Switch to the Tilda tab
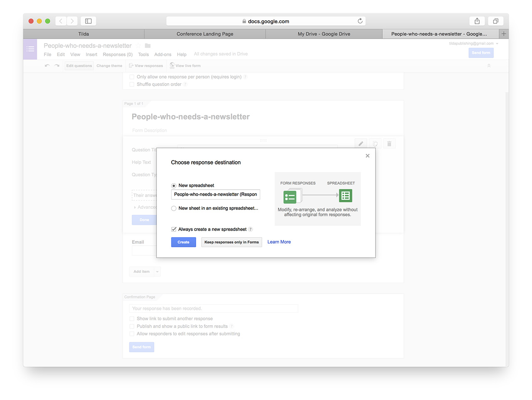The width and height of the screenshot is (532, 400). tap(84, 34)
